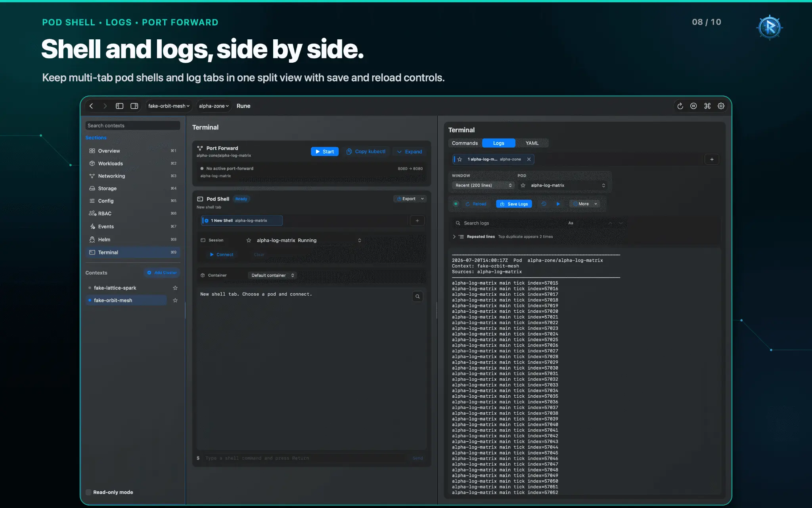Switch to the Commands tab

point(465,143)
